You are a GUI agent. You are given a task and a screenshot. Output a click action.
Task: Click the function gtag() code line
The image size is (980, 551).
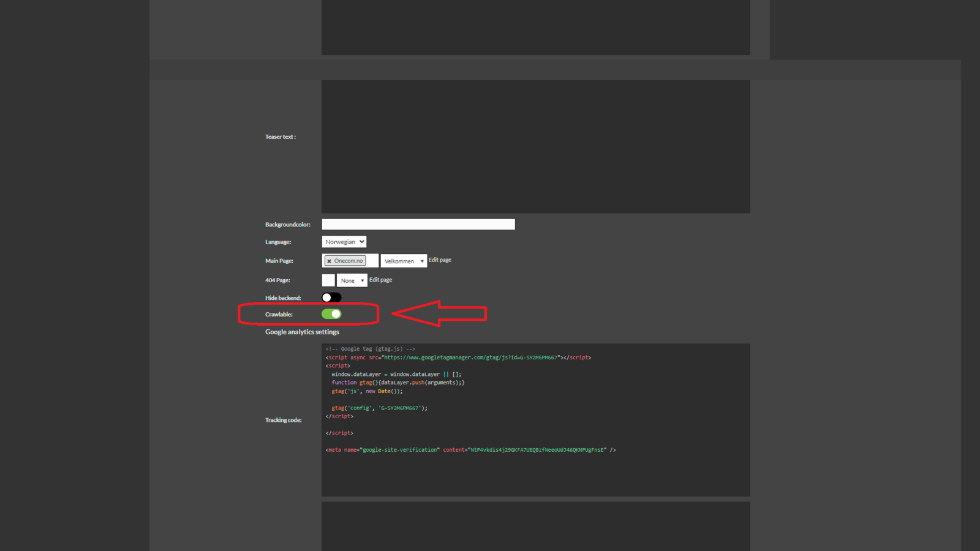point(398,383)
